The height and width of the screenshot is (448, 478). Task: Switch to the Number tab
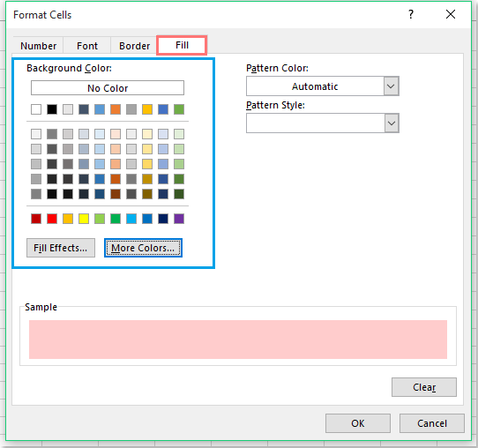tap(38, 46)
